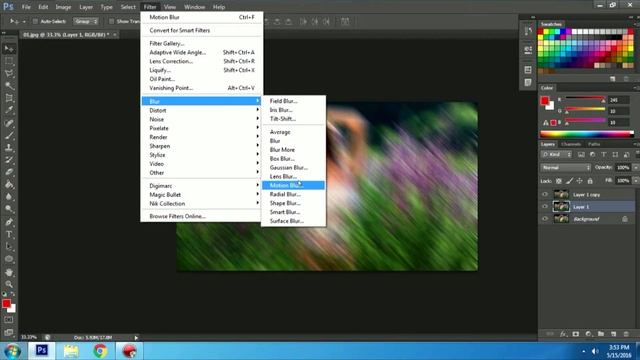The image size is (640, 360).
Task: Open the Image menu
Action: (x=63, y=7)
